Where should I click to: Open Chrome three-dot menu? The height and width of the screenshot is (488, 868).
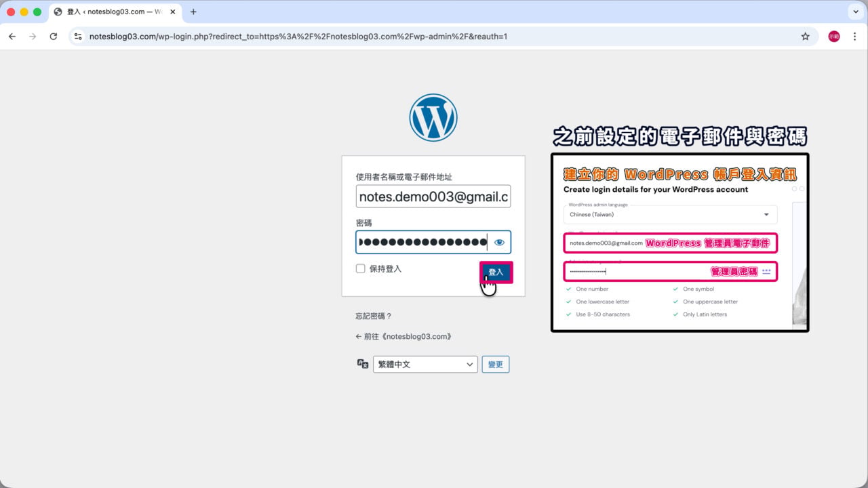tap(854, 37)
